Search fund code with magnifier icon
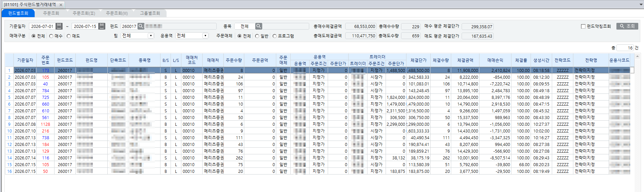 tap(141, 26)
